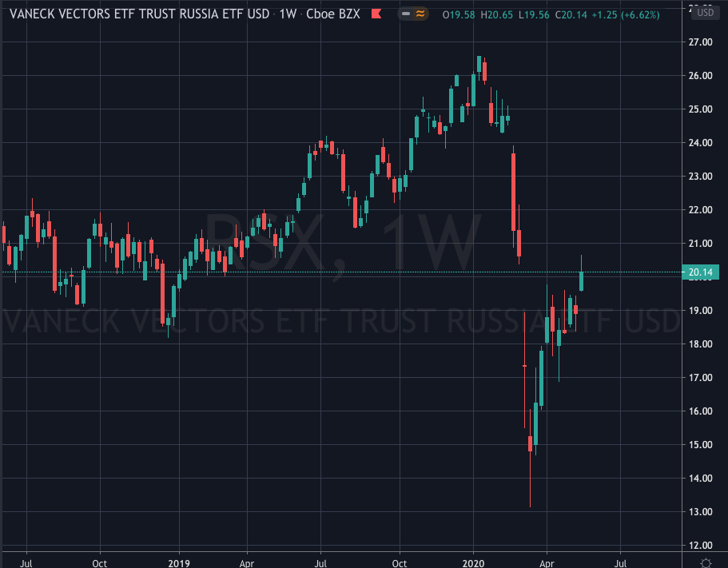Click the Apr label right of 2019
Screen dimensions: 728x568
[247, 563]
